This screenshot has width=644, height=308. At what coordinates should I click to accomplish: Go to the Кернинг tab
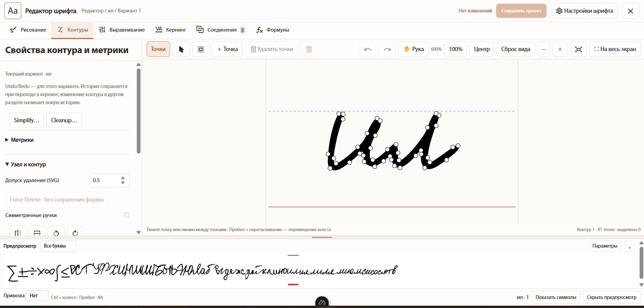(x=171, y=30)
